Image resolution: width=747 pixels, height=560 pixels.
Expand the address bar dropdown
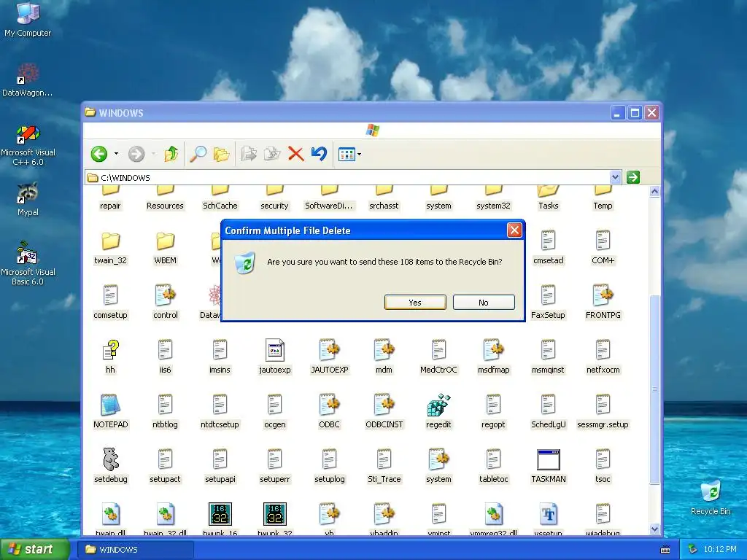615,177
